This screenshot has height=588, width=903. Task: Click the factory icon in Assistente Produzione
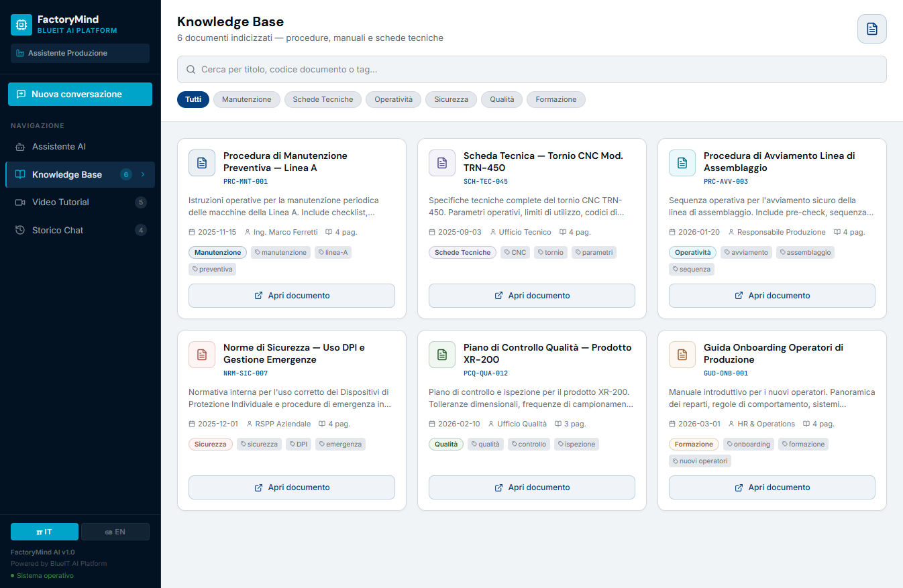coord(20,53)
